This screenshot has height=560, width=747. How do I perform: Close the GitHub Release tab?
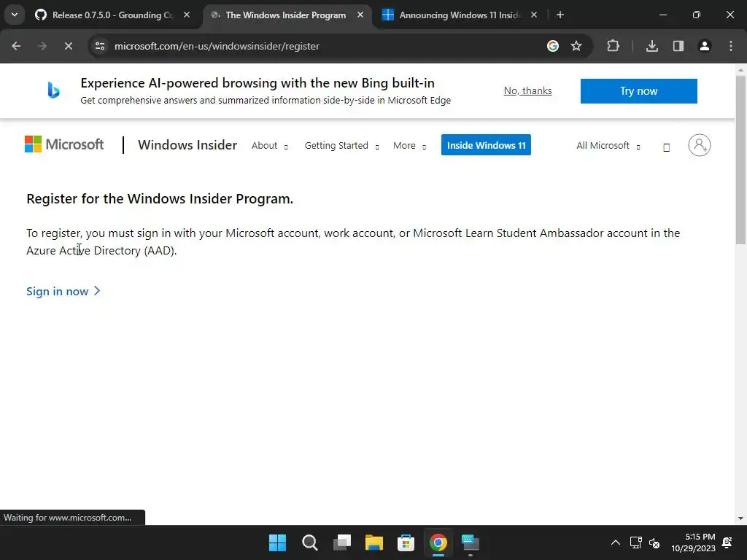tap(187, 15)
